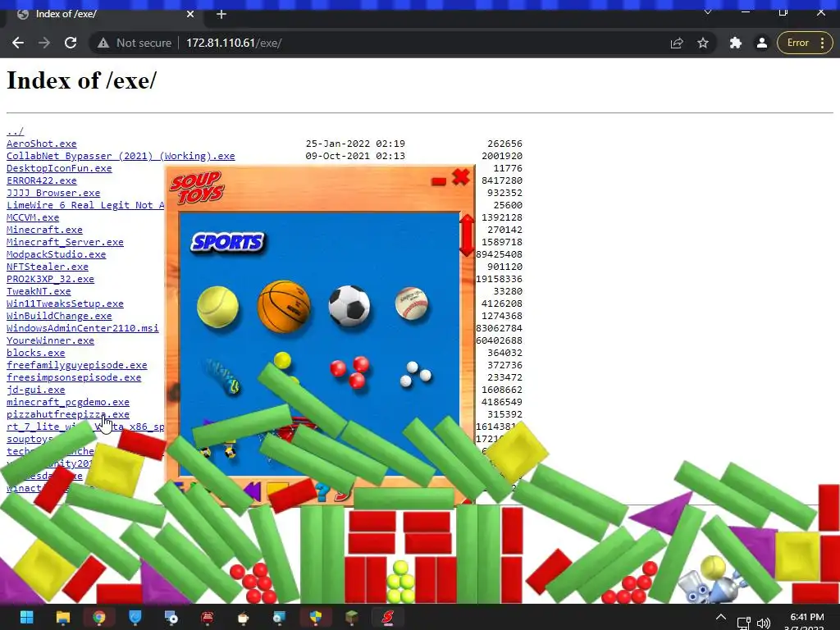Show hidden system tray icons
840x630 pixels.
(x=721, y=618)
